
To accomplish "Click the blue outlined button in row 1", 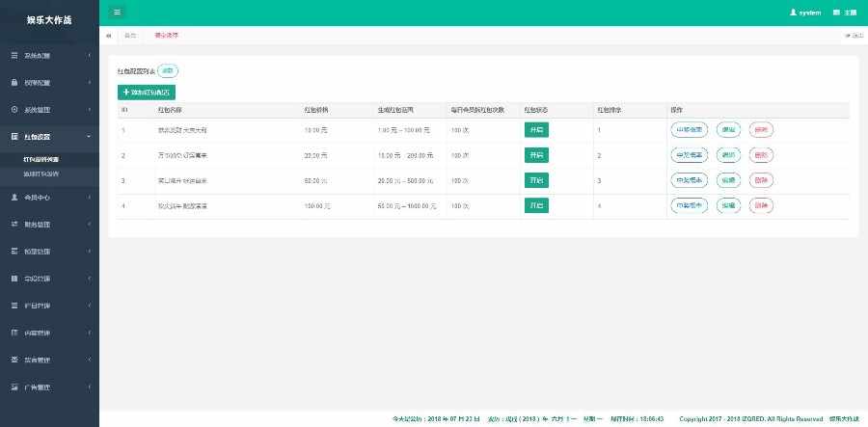I will pos(690,130).
